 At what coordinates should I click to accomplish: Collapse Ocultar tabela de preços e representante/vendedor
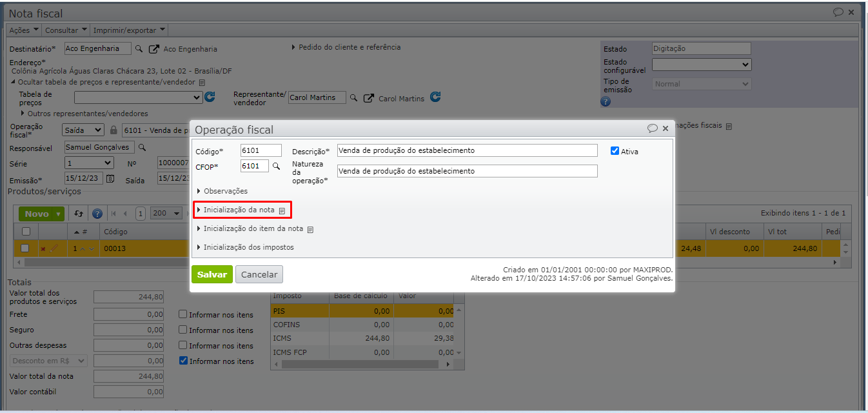103,83
